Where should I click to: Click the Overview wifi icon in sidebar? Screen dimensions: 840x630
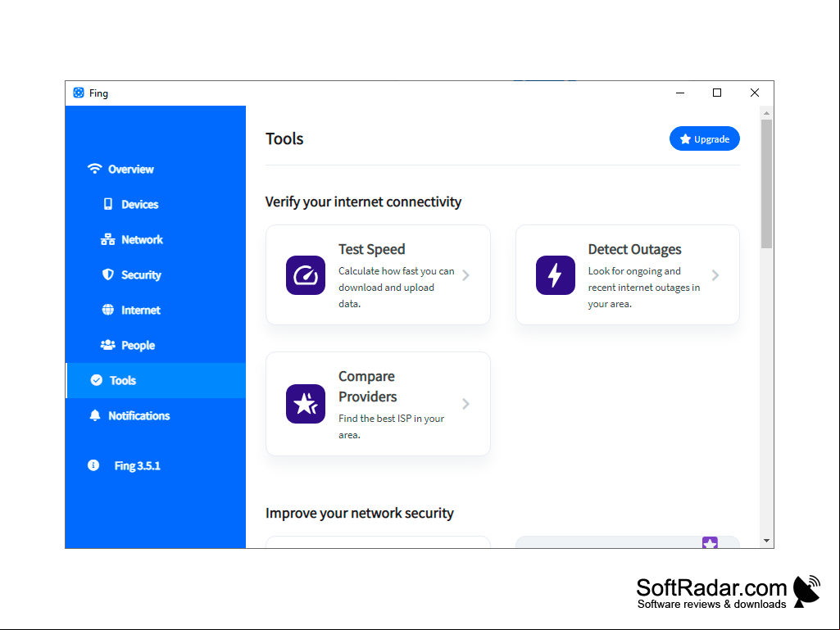coord(94,169)
